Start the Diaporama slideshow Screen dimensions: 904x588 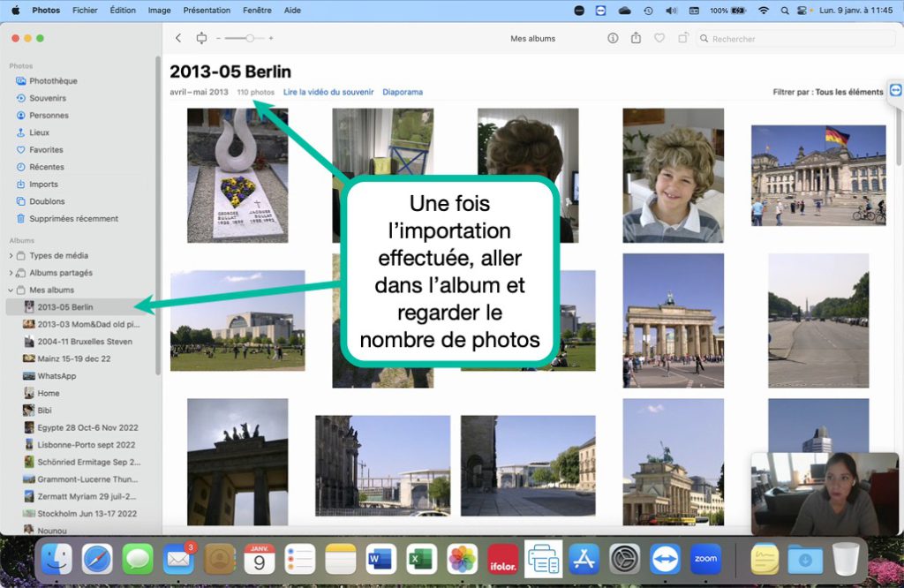(x=403, y=92)
